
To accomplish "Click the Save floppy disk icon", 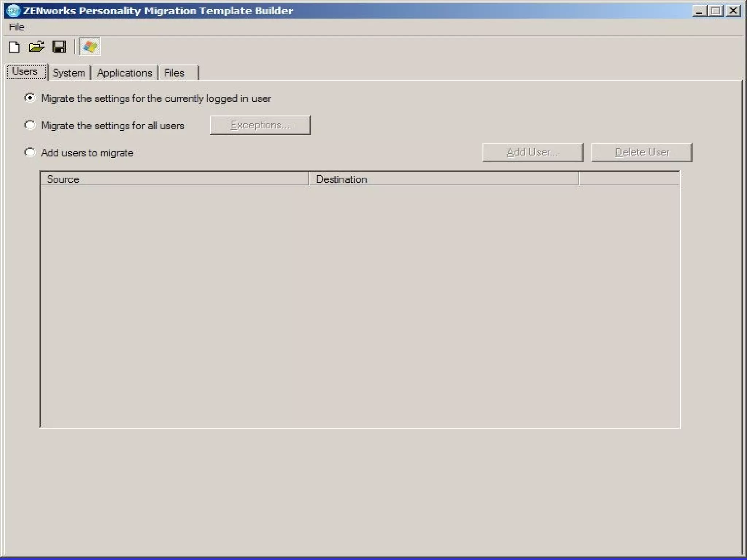I will [x=59, y=47].
